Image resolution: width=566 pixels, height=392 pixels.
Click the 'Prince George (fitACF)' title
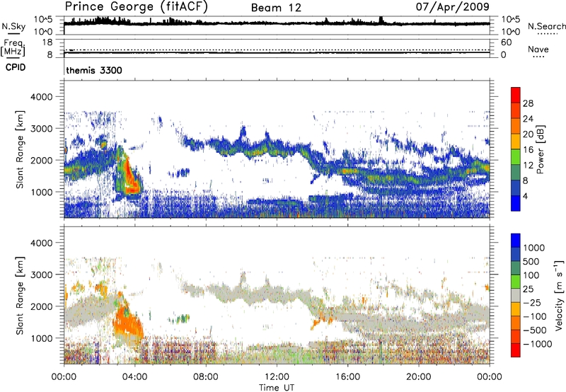pos(136,7)
